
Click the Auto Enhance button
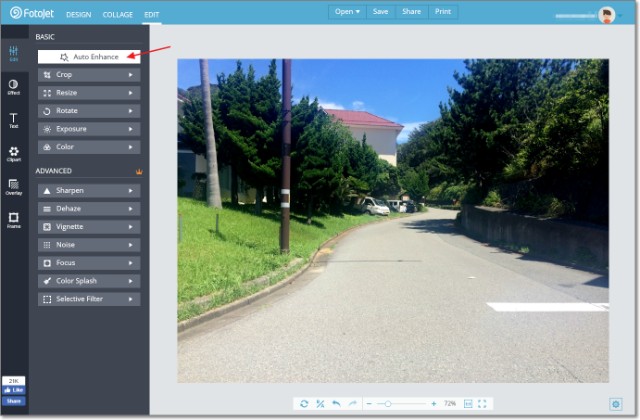pos(88,57)
